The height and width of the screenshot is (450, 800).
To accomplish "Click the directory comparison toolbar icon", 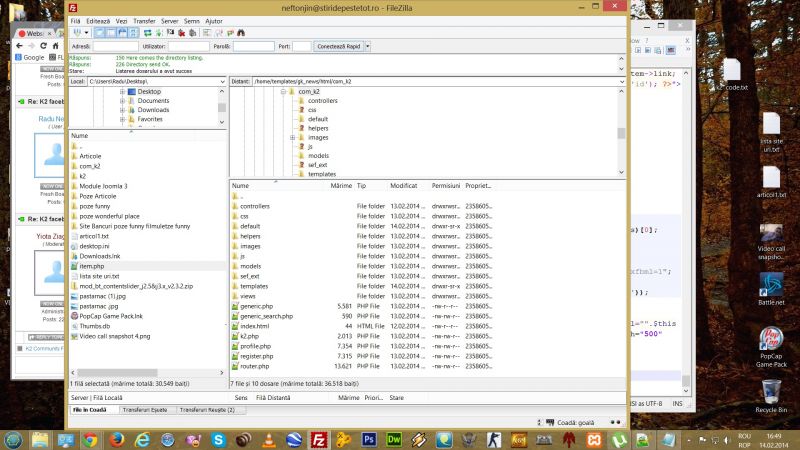I will coord(218,33).
